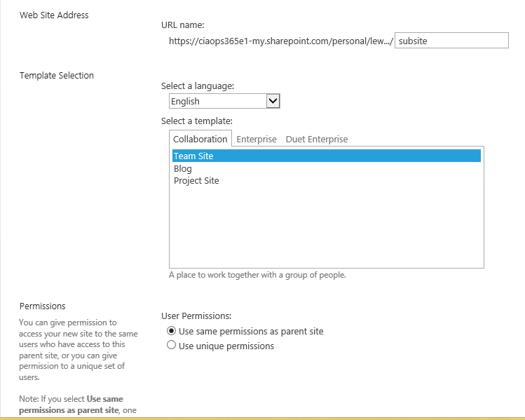
Task: Click the URL name input field
Action: (x=451, y=41)
